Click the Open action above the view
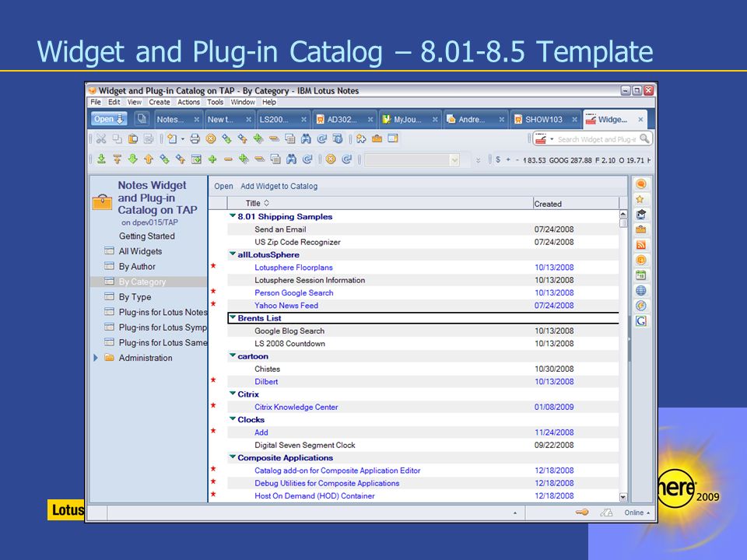 click(x=223, y=186)
